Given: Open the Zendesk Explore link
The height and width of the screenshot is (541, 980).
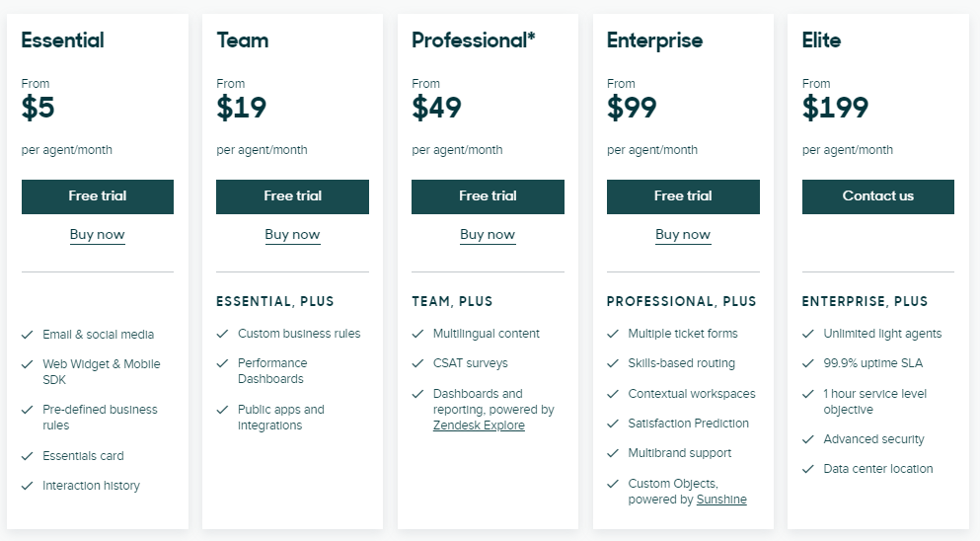Looking at the screenshot, I should (479, 425).
